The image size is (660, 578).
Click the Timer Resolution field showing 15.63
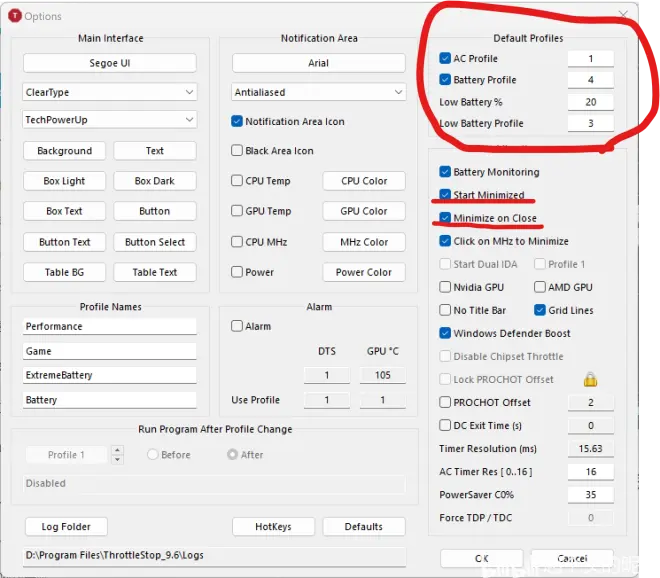[591, 449]
